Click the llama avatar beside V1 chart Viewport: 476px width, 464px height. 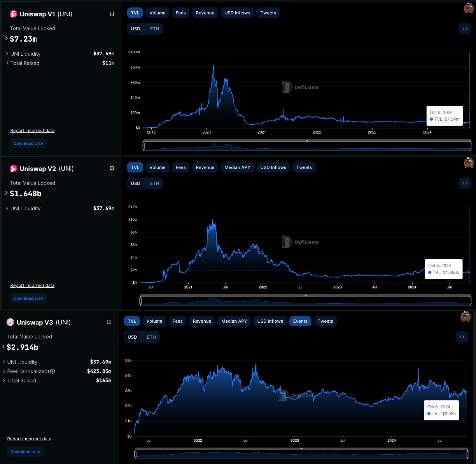click(469, 8)
